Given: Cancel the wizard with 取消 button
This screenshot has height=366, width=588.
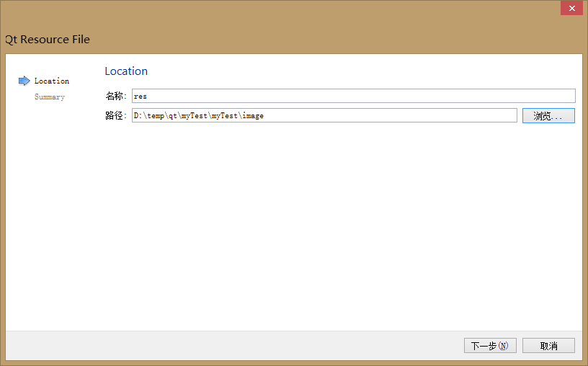Looking at the screenshot, I should pos(548,346).
